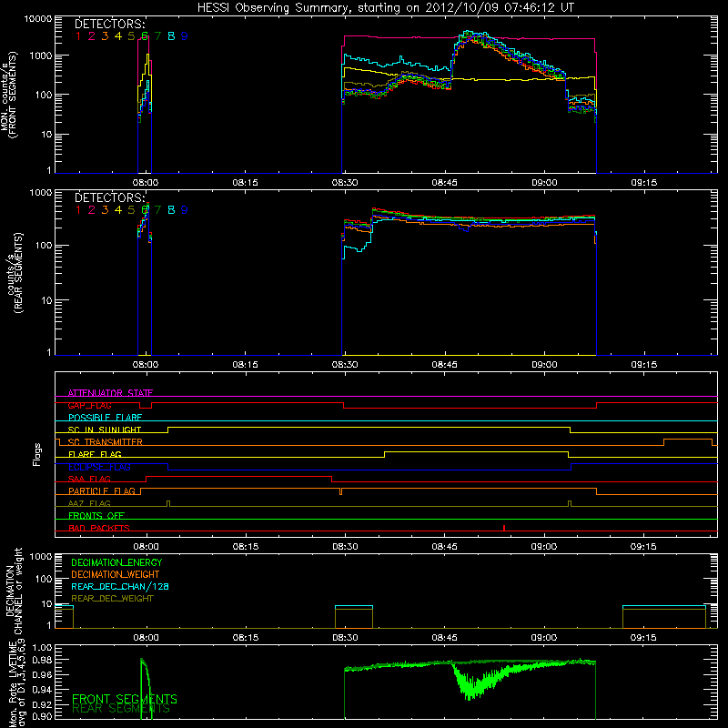
Task: Click the POSSIBLE_FLARE flag label
Action: click(105, 418)
